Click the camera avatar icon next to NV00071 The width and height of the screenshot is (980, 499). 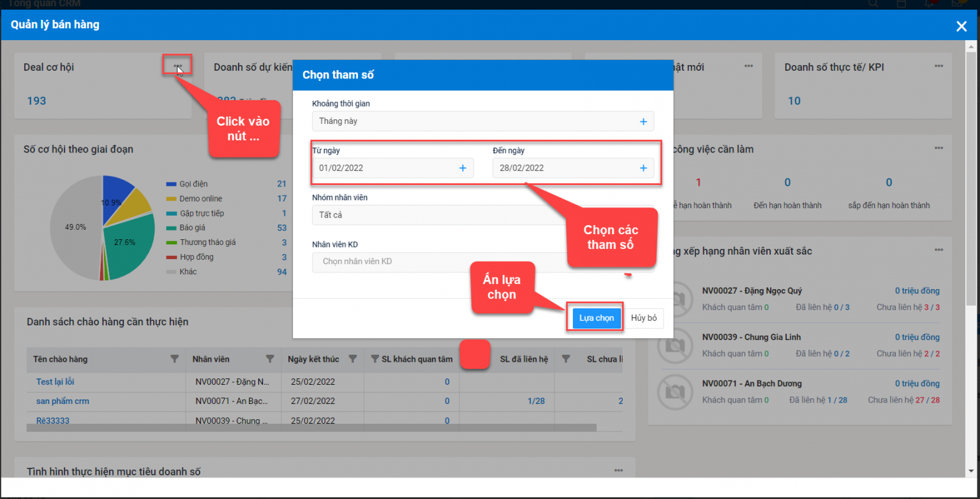pos(675,392)
